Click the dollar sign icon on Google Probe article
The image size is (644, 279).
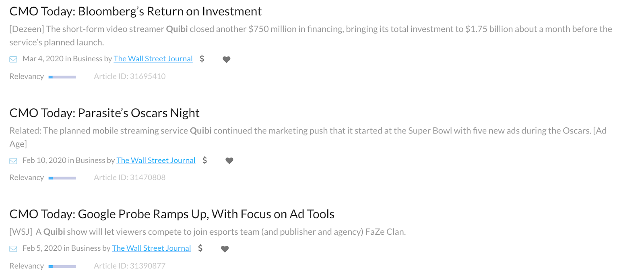click(x=200, y=248)
